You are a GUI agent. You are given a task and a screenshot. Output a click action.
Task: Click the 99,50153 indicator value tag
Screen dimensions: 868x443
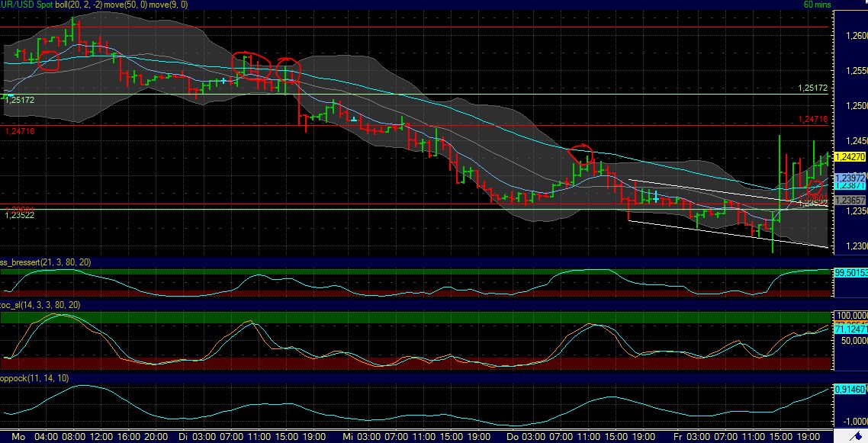[x=850, y=273]
